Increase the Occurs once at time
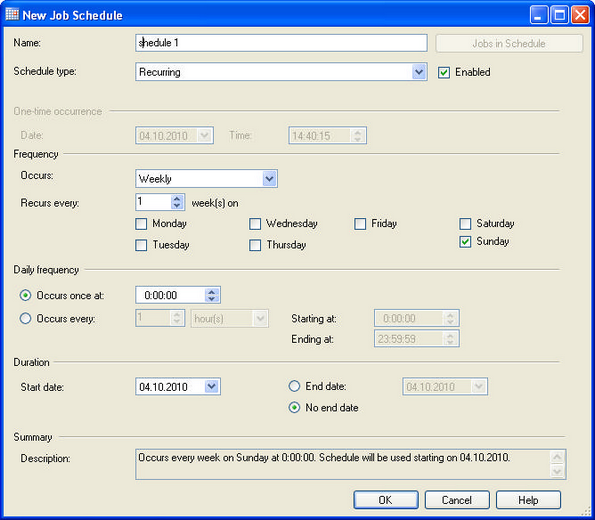The height and width of the screenshot is (520, 595). coord(212,292)
